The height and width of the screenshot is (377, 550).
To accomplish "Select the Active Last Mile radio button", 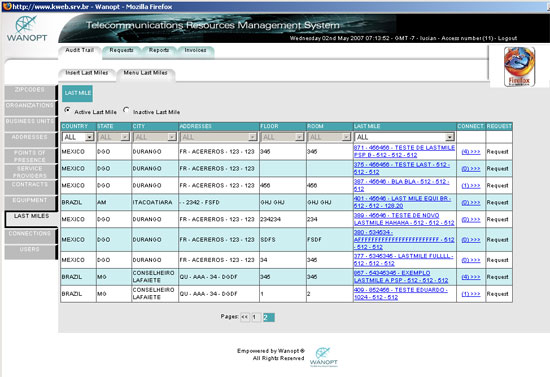I will (x=67, y=110).
